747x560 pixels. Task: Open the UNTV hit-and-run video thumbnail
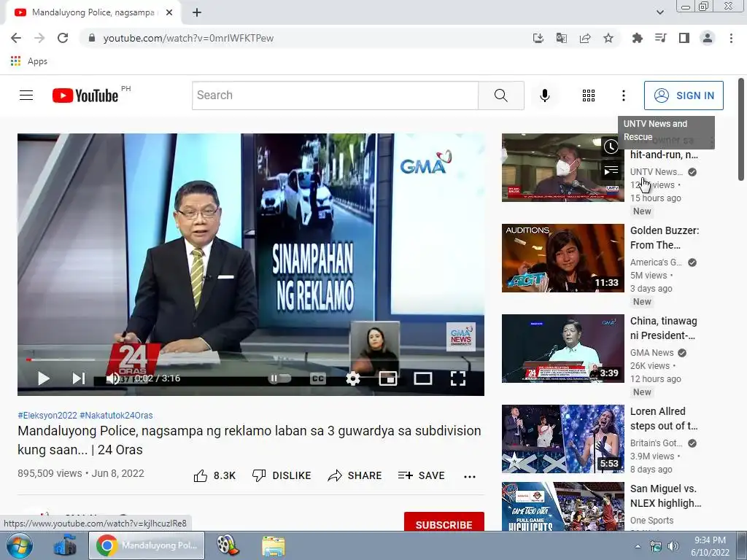(x=562, y=168)
